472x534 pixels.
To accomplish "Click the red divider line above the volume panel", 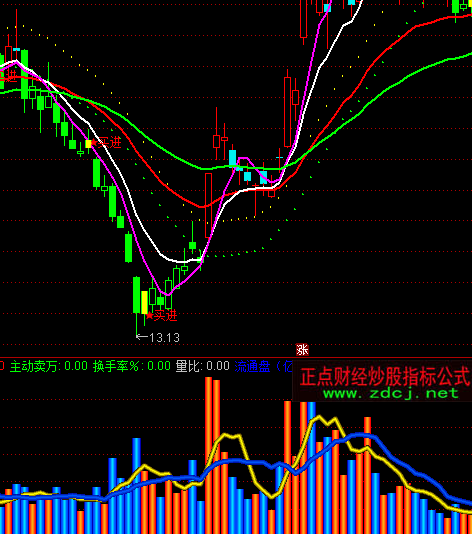I will pyautogui.click(x=236, y=358).
